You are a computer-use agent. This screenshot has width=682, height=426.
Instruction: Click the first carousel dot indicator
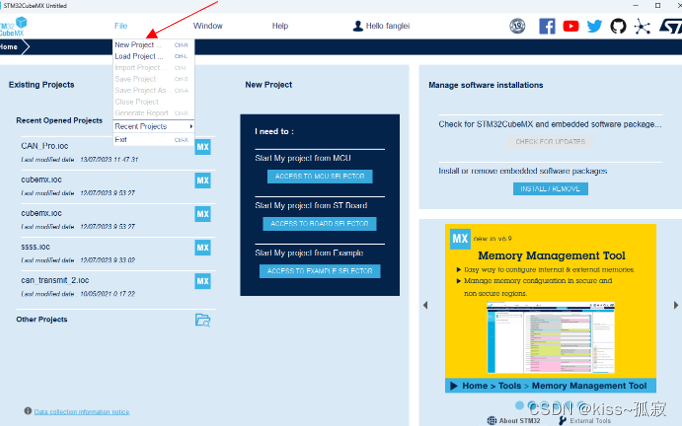(x=519, y=405)
